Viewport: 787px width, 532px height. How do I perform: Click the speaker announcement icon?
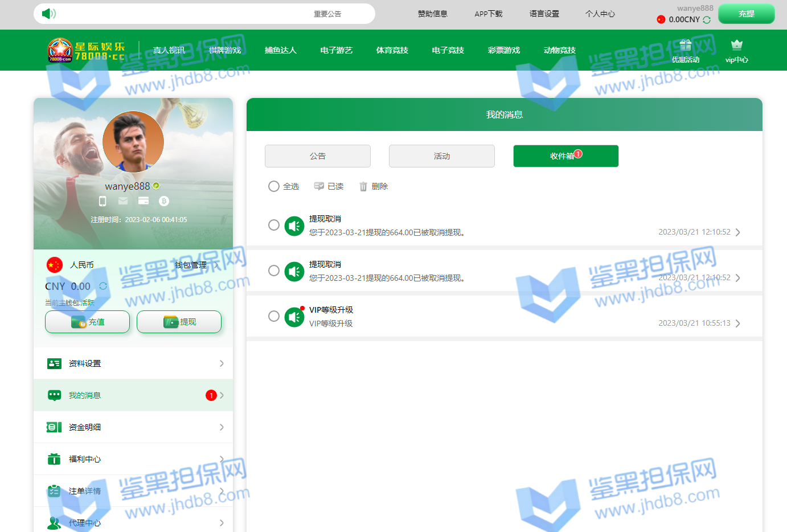(x=48, y=14)
